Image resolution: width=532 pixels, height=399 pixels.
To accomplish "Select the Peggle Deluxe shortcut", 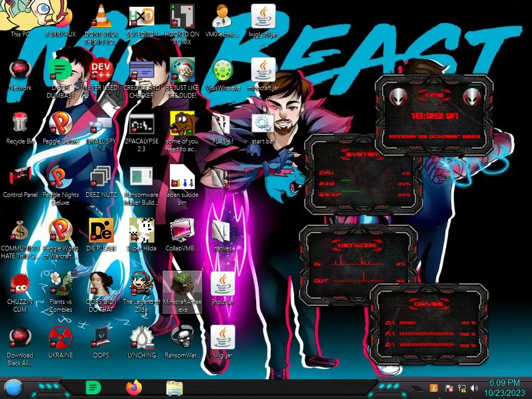I will coord(60,128).
